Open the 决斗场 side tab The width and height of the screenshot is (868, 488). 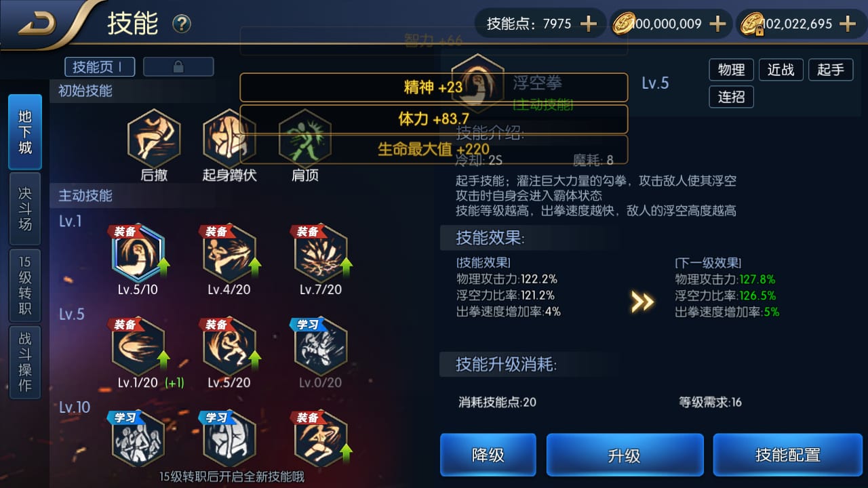point(25,209)
